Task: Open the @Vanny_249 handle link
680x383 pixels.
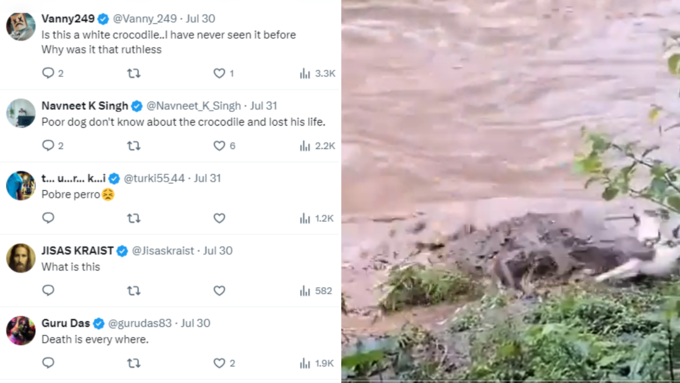Action: [x=145, y=19]
